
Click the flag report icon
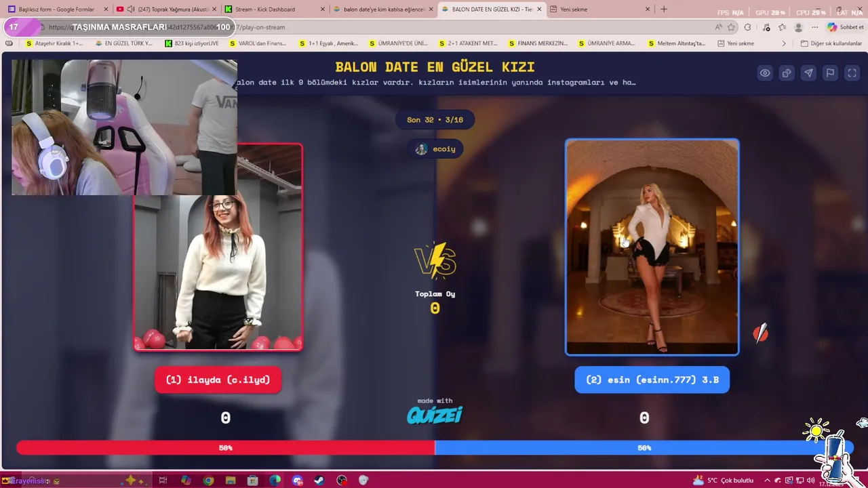point(830,73)
